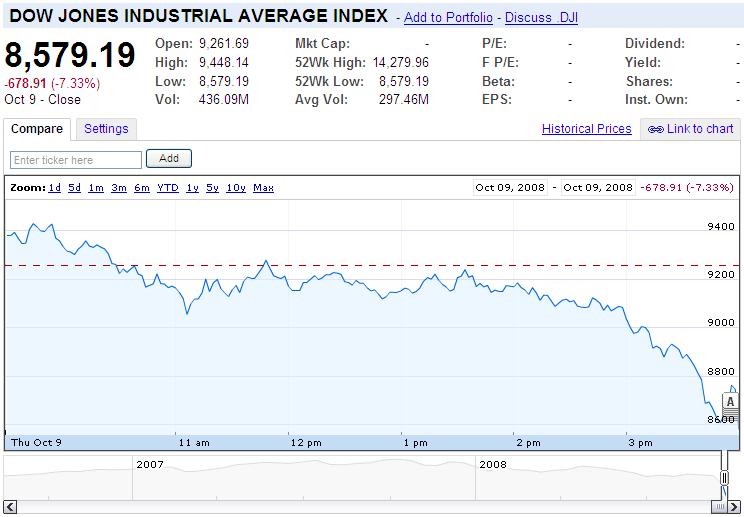Click the -678.91 (-7.33%) change under price
The image size is (744, 517).
[52, 84]
